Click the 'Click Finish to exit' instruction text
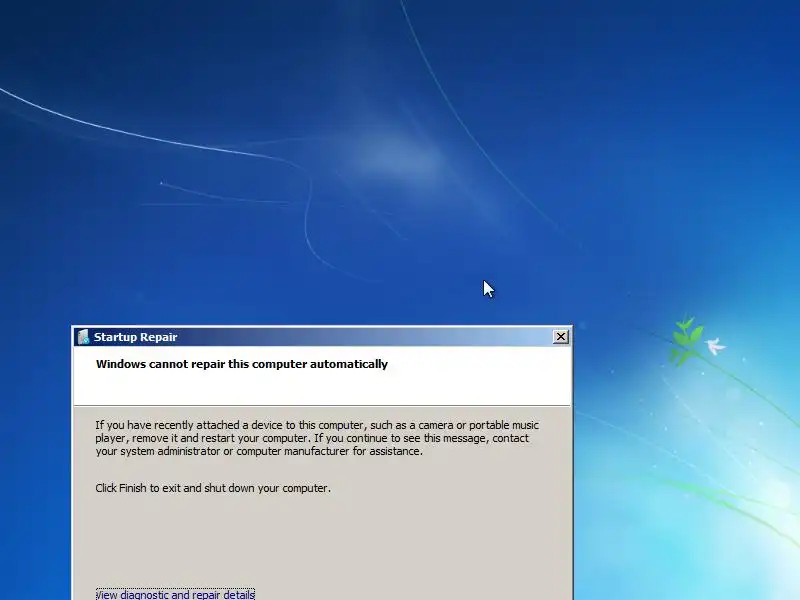The image size is (800, 600). [x=213, y=488]
